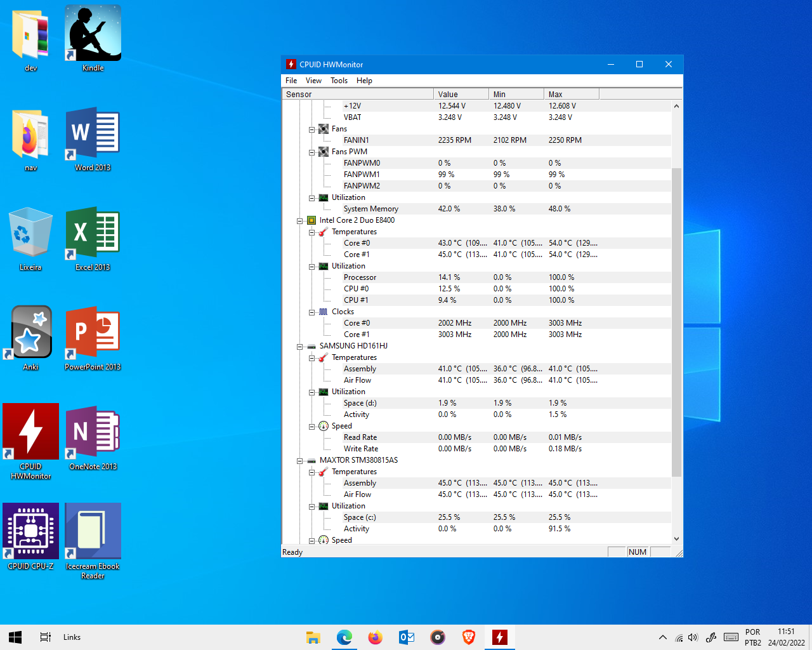The width and height of the screenshot is (812, 650).
Task: Launch Brave browser from taskbar
Action: click(469, 637)
